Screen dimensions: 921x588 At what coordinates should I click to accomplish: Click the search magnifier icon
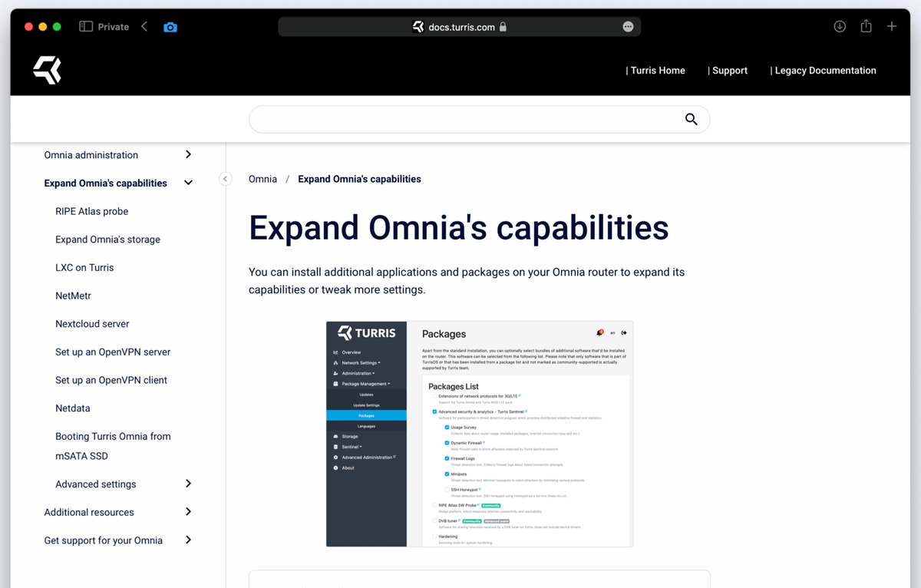point(691,119)
